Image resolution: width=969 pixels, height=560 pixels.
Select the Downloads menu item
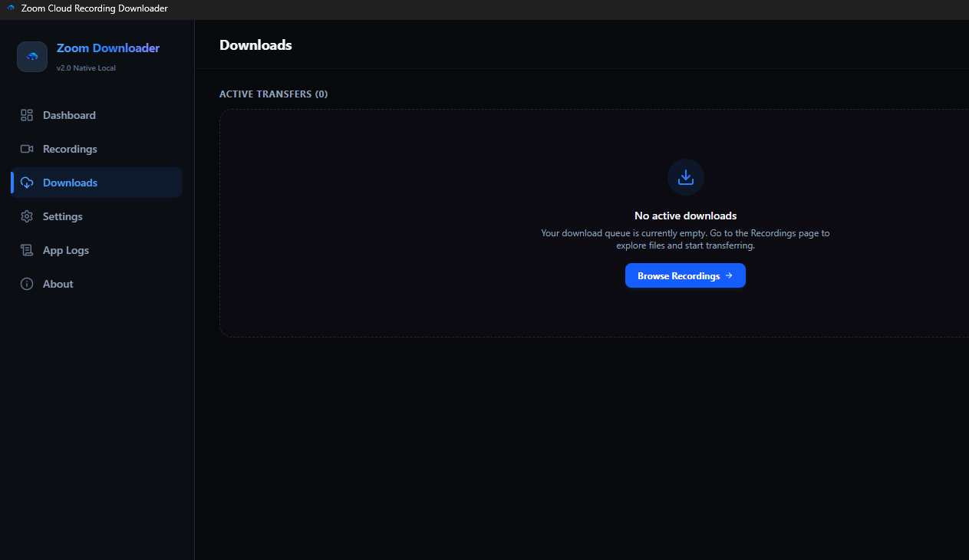pyautogui.click(x=96, y=183)
